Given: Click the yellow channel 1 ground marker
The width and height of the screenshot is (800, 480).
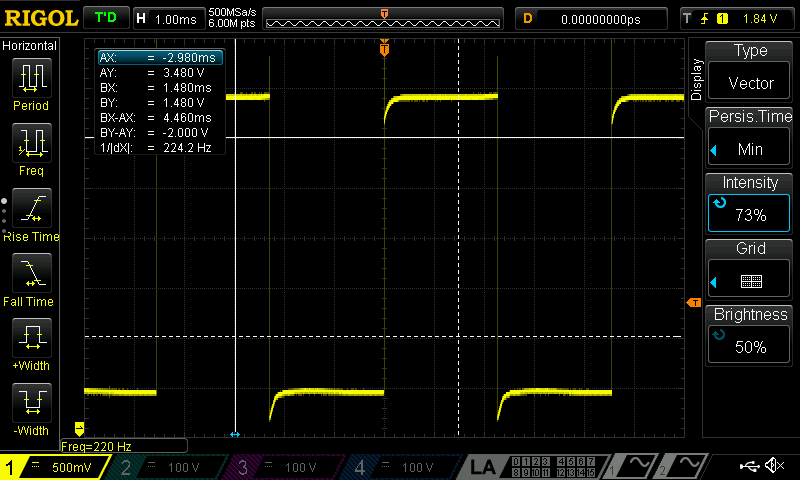Looking at the screenshot, I should click(x=79, y=428).
